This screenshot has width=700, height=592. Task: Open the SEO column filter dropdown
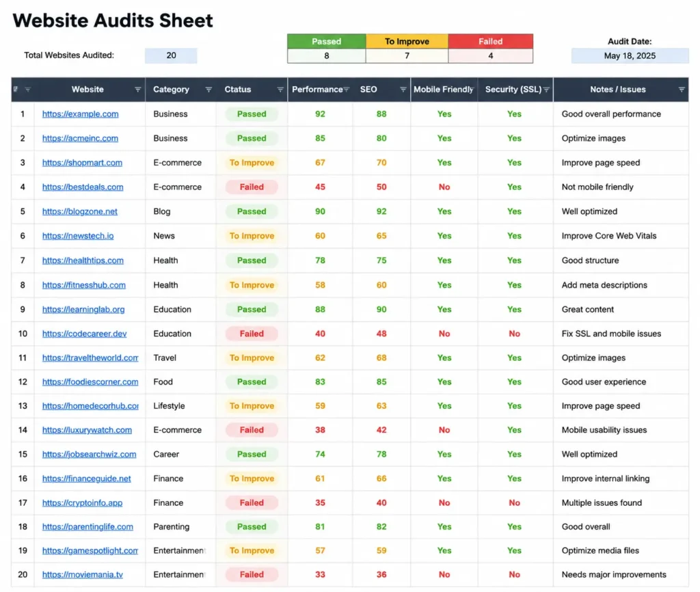tap(403, 90)
